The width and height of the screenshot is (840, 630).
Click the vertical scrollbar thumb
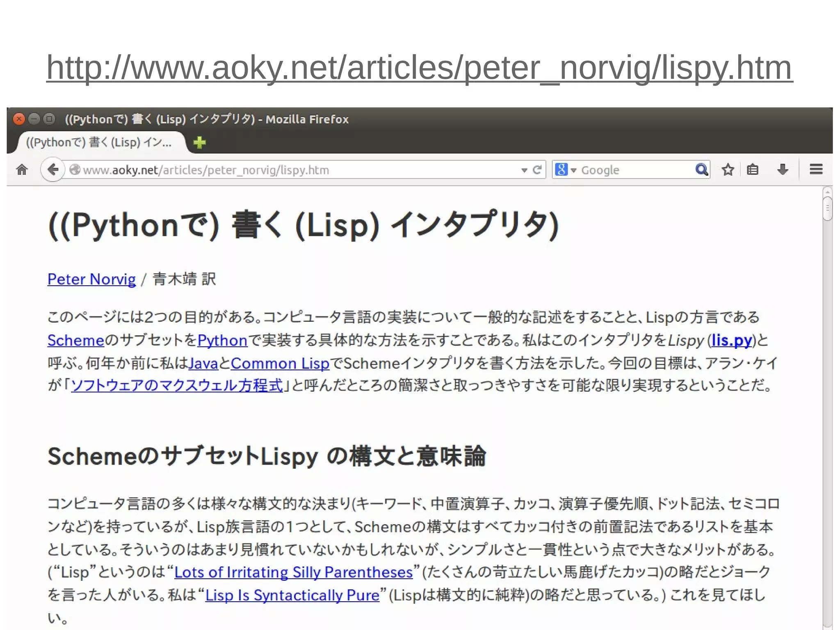[x=827, y=208]
